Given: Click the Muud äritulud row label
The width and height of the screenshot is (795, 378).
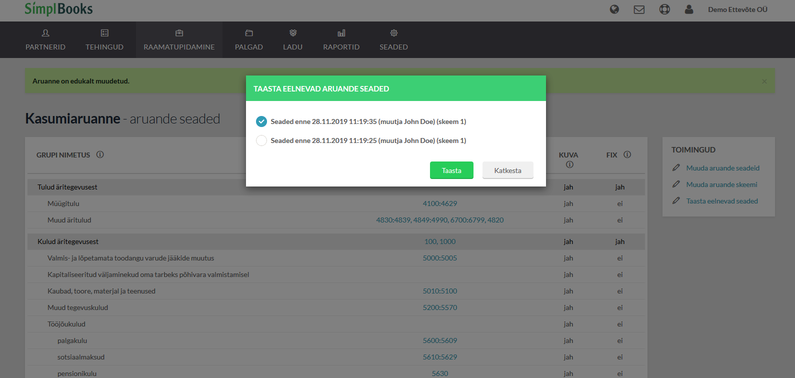Looking at the screenshot, I should (69, 220).
